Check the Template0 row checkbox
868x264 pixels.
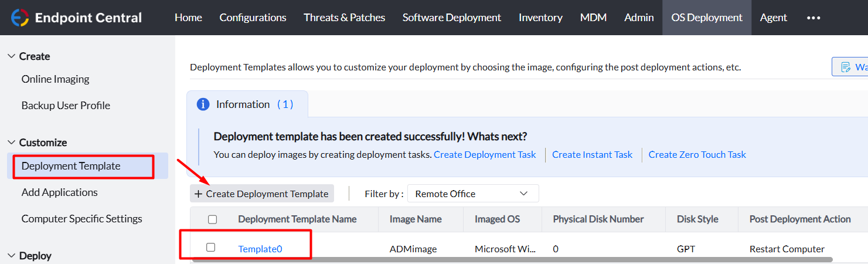(x=211, y=248)
